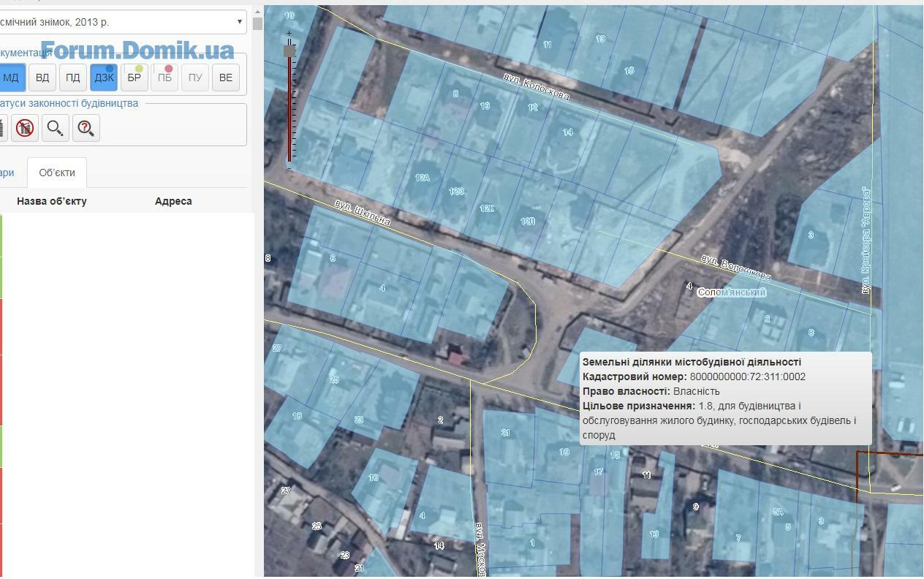Click the sidebar vertical scrollbar thumb
Image resolution: width=924 pixels, height=579 pixels.
pos(257,23)
